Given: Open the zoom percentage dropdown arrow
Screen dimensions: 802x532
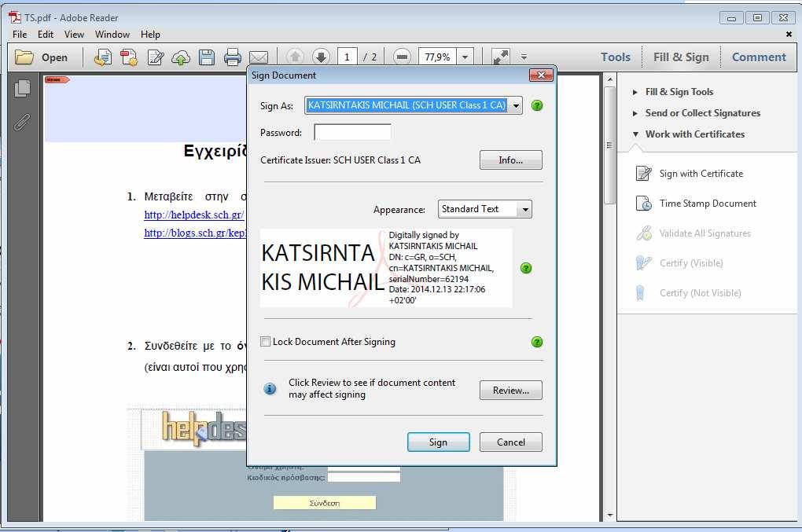Looking at the screenshot, I should point(465,57).
